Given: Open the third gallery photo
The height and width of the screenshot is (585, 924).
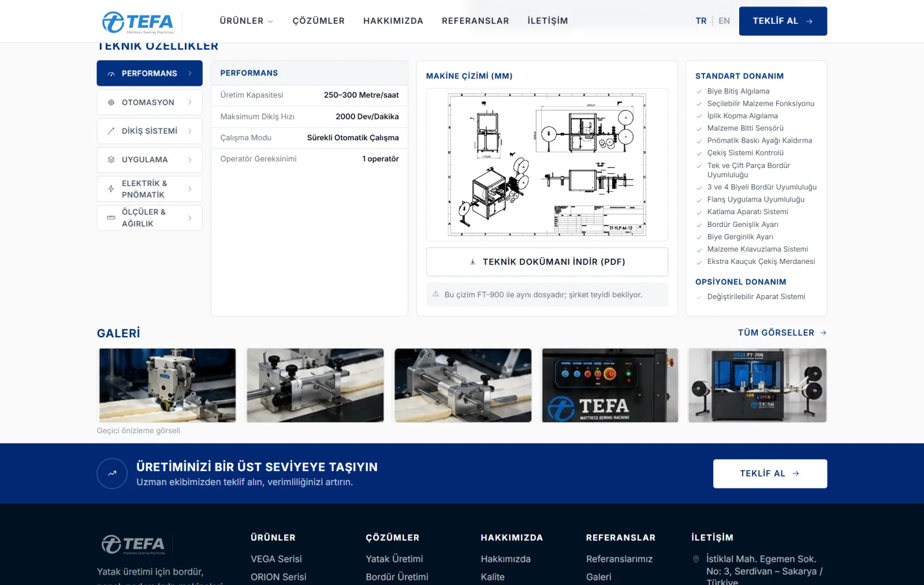Looking at the screenshot, I should [x=463, y=385].
